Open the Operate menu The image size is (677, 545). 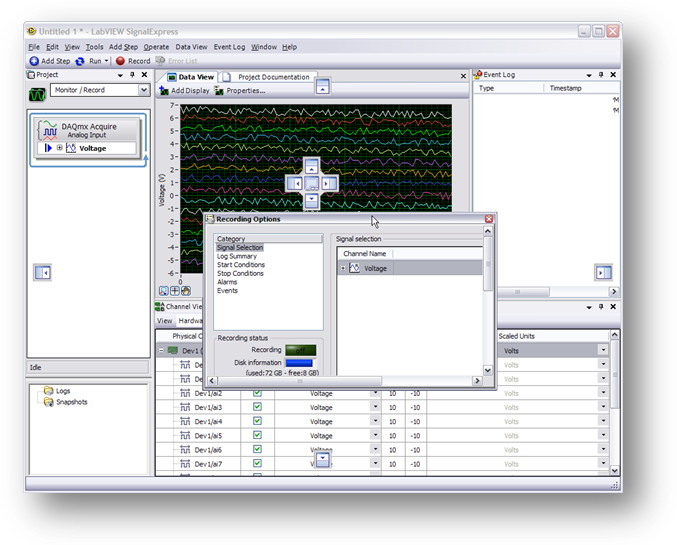pyautogui.click(x=156, y=47)
